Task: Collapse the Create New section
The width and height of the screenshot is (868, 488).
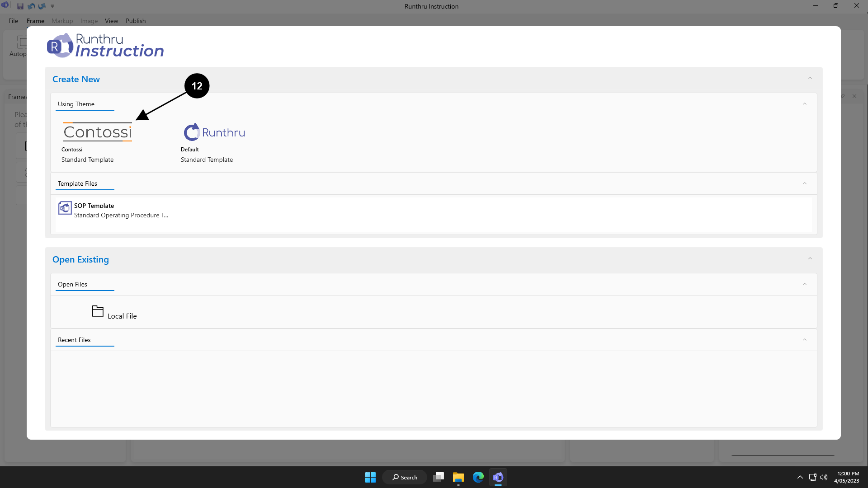Action: [810, 79]
